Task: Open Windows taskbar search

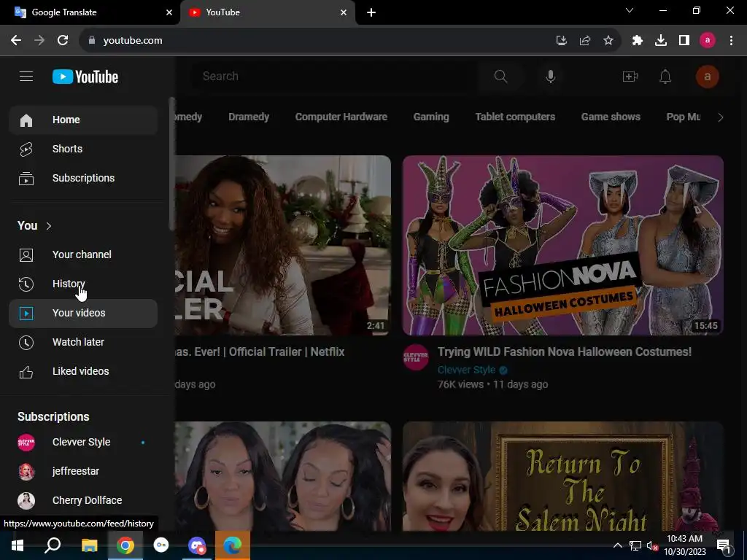Action: (x=53, y=545)
